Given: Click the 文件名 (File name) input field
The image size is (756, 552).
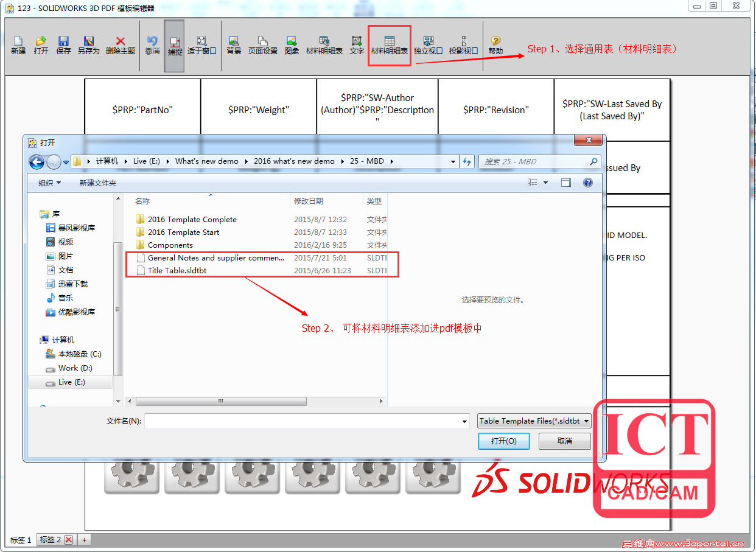Looking at the screenshot, I should (307, 421).
